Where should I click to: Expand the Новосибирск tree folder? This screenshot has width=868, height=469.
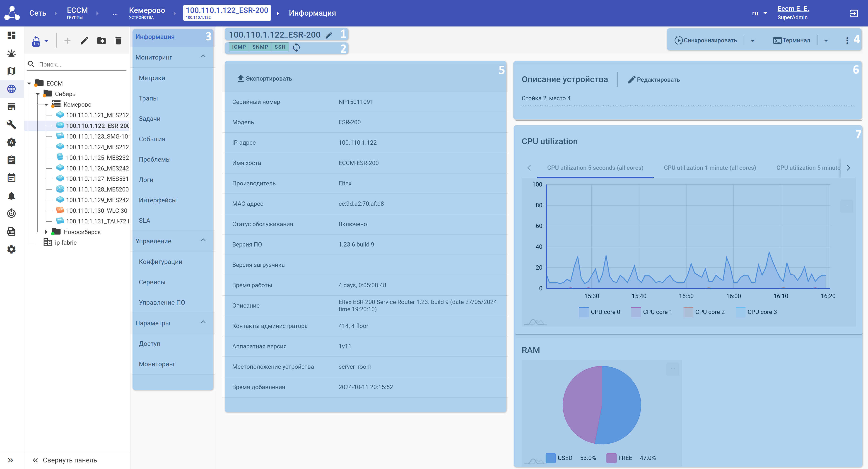pos(46,232)
